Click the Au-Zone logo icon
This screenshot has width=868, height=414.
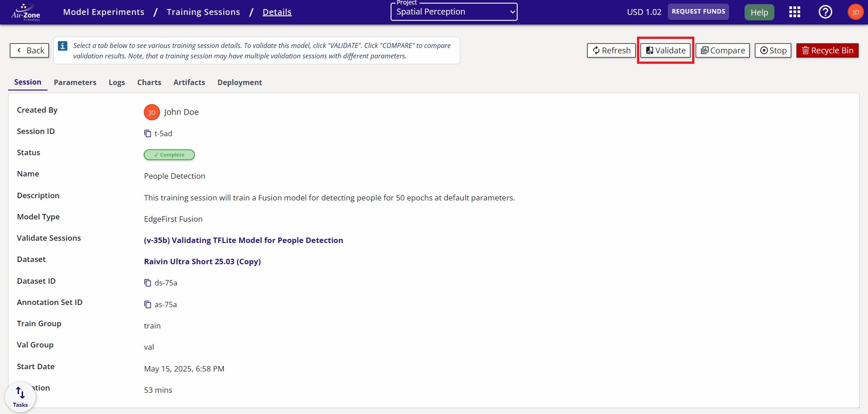26,12
